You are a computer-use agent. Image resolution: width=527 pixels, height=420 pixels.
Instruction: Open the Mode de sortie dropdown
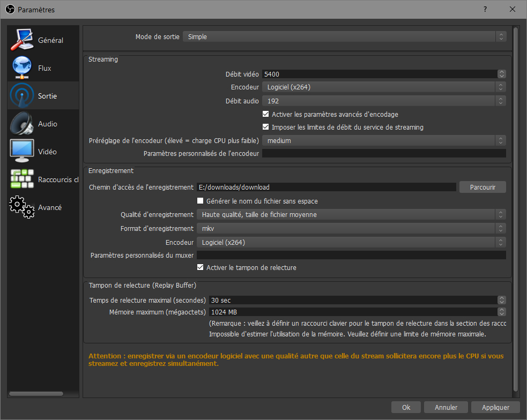coord(345,36)
